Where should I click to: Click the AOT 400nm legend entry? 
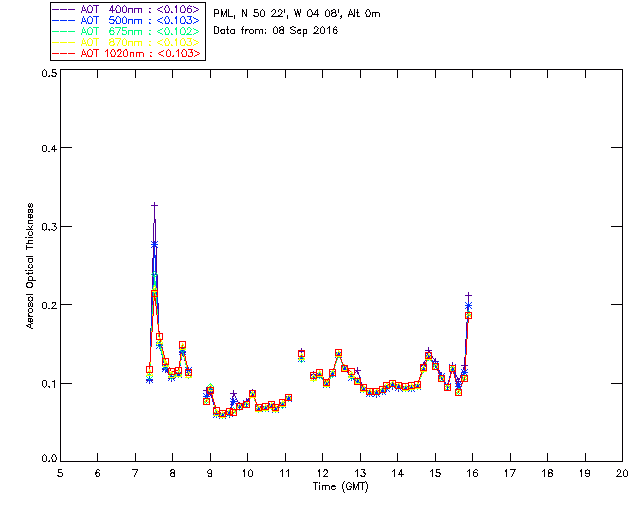[x=127, y=9]
